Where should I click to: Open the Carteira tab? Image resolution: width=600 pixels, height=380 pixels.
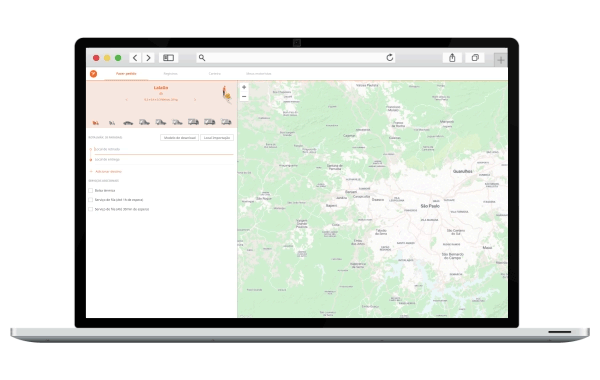click(x=215, y=73)
